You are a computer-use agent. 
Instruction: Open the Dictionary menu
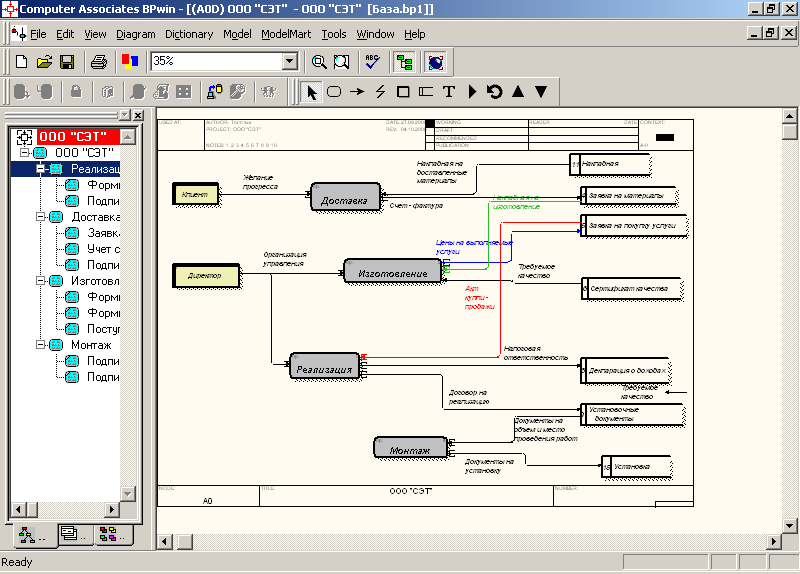click(x=188, y=34)
